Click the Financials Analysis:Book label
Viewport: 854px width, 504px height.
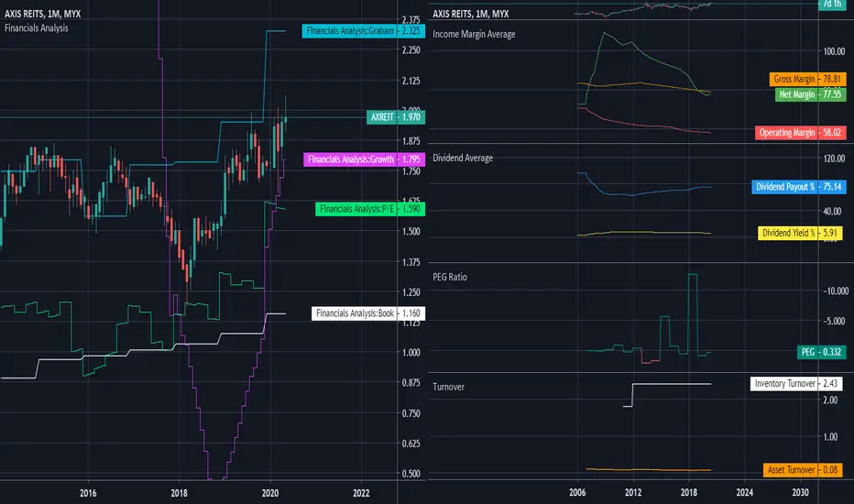point(368,313)
